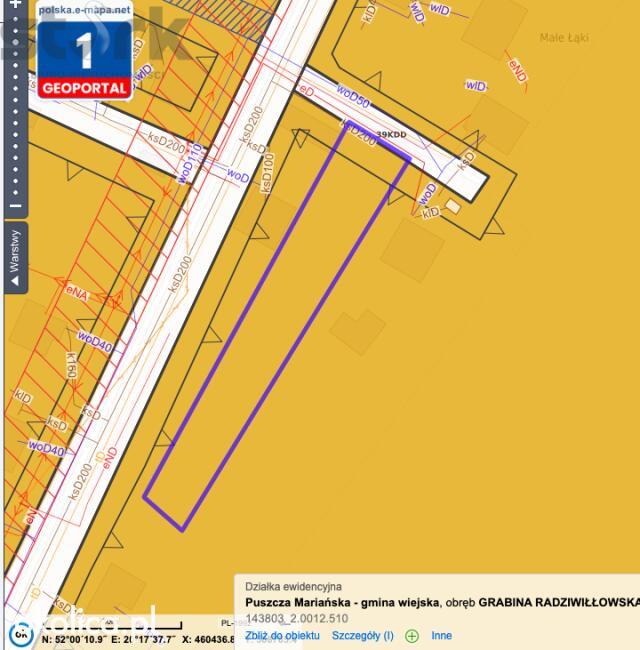The width and height of the screenshot is (640, 650).
Task: Click the green plus circle icon
Action: click(412, 635)
